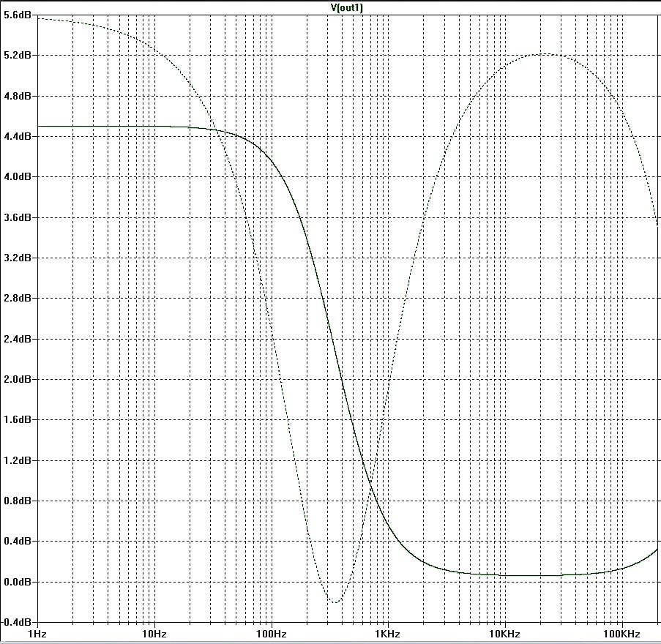Image resolution: width=661 pixels, height=644 pixels.
Task: Click the 4.4dB axis label
Action: click(18, 137)
